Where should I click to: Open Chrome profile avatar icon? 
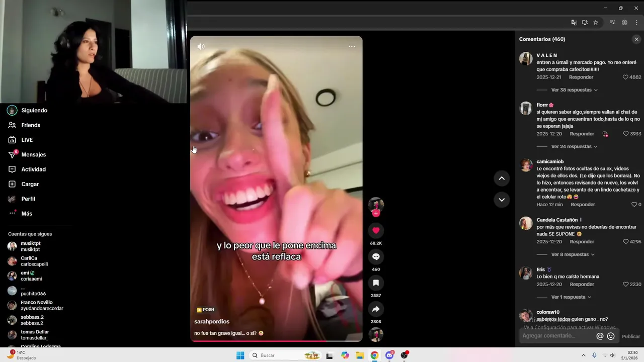tap(624, 23)
